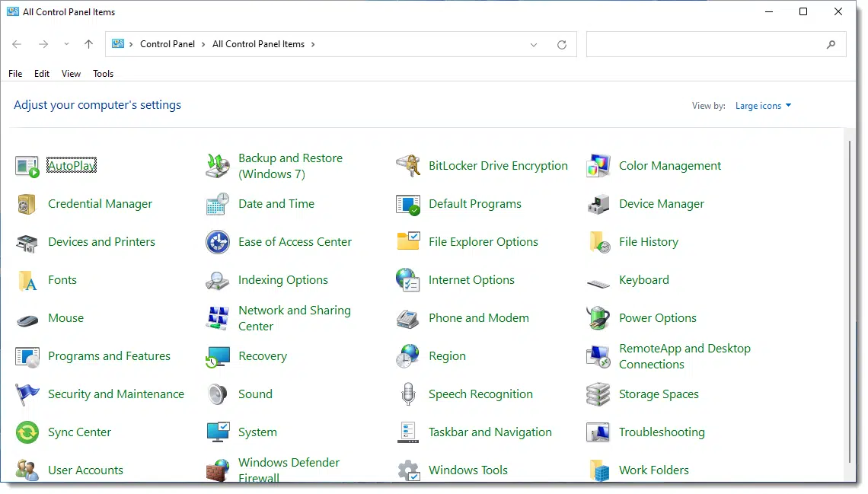868x494 pixels.
Task: Open the File menu
Action: tap(15, 74)
